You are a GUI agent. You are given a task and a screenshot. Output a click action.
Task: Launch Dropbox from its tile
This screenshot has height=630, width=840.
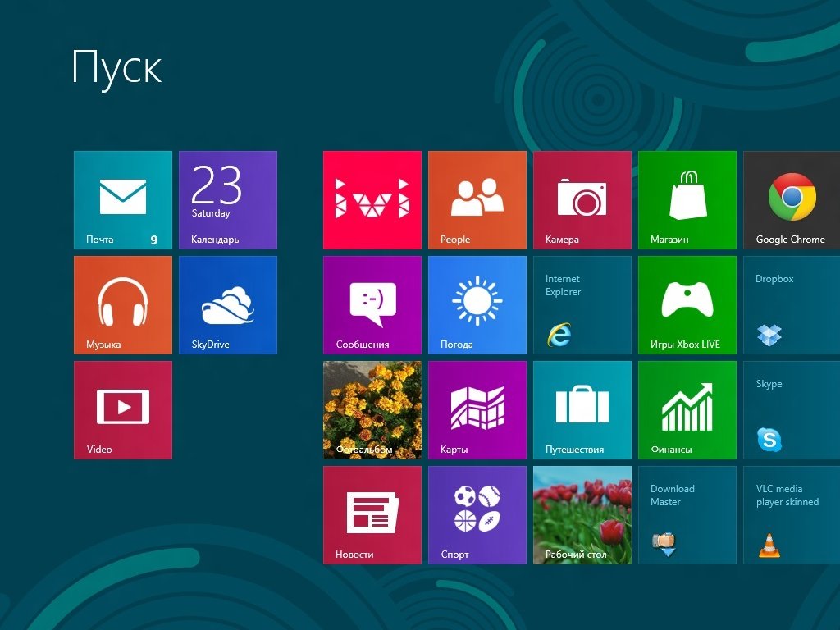click(x=792, y=305)
